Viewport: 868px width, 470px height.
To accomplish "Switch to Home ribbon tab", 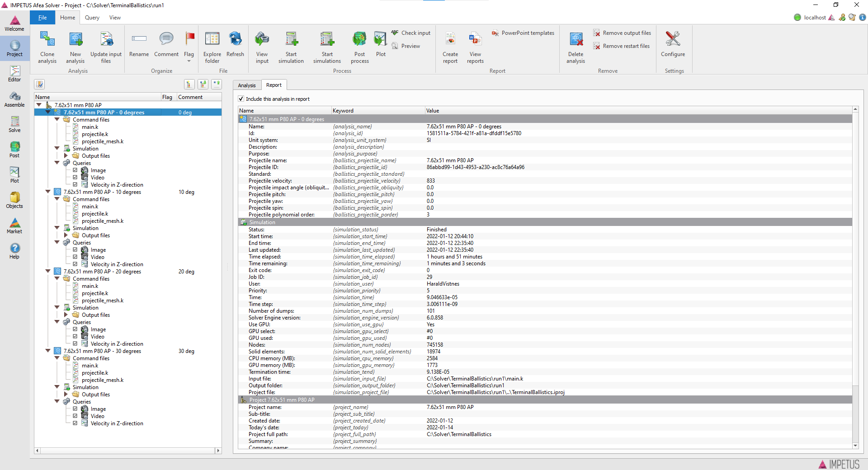I will pyautogui.click(x=67, y=18).
